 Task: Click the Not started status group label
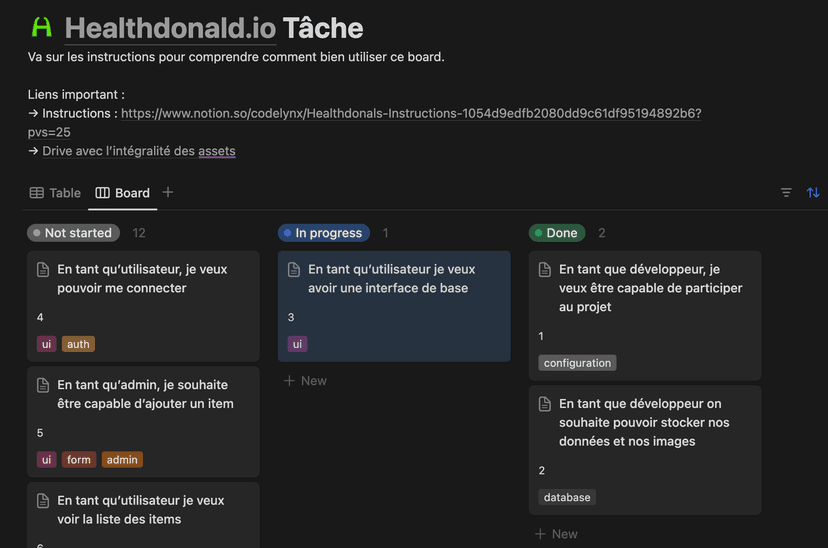(x=73, y=233)
